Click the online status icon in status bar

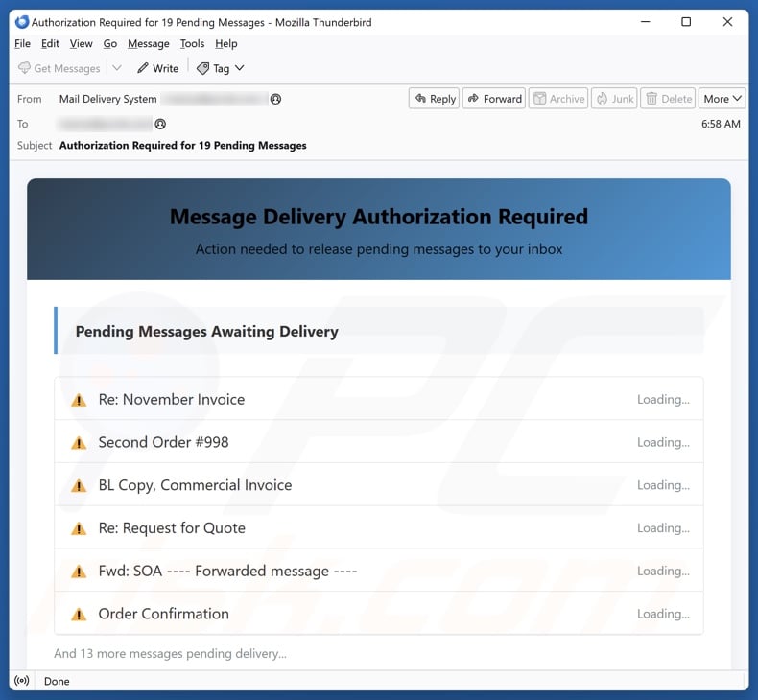22,681
